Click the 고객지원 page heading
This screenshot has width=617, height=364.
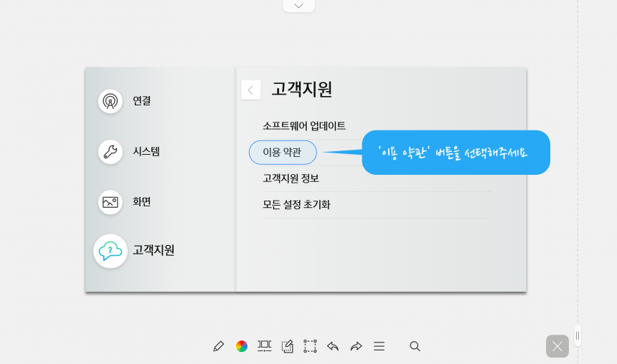click(302, 90)
